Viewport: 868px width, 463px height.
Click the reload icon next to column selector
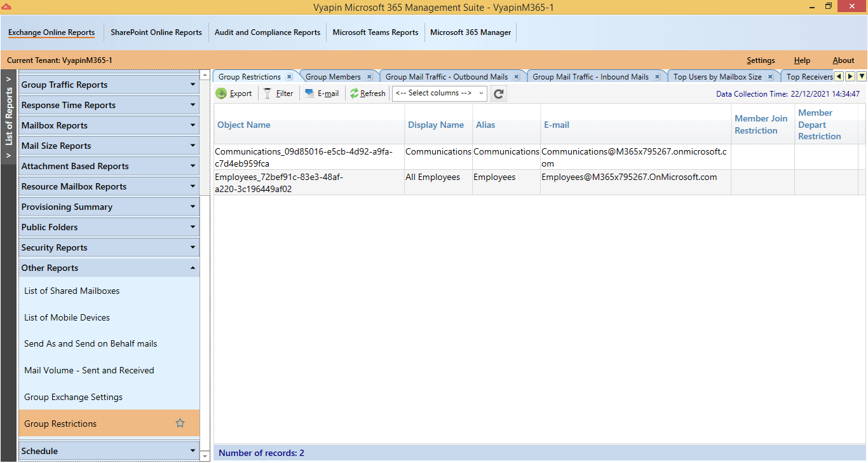coord(499,93)
